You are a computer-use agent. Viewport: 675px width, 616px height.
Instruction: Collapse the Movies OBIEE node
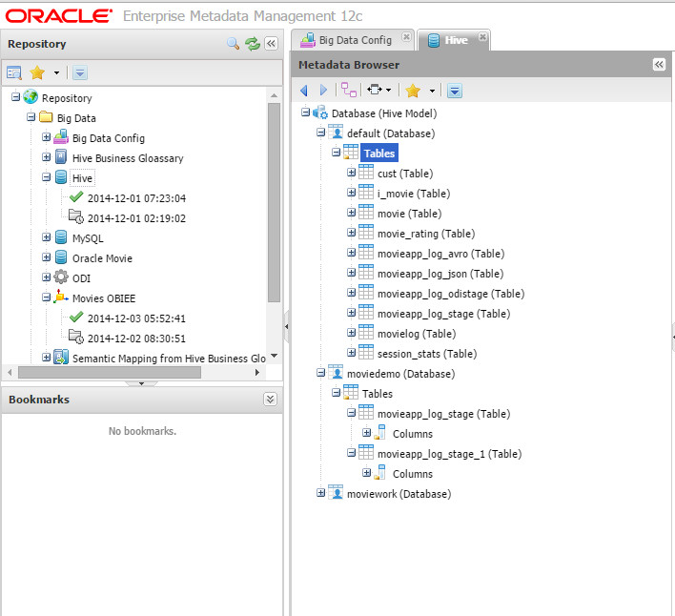[x=46, y=297]
